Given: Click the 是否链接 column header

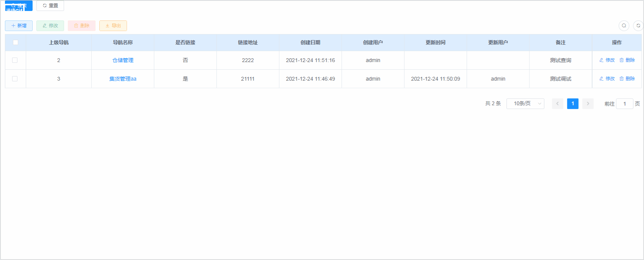Looking at the screenshot, I should click(185, 42).
